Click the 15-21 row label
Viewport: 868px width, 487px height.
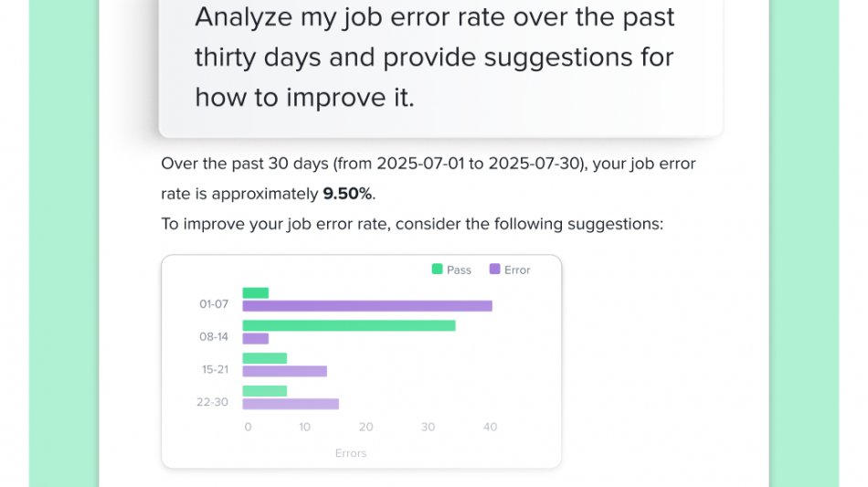pos(214,369)
